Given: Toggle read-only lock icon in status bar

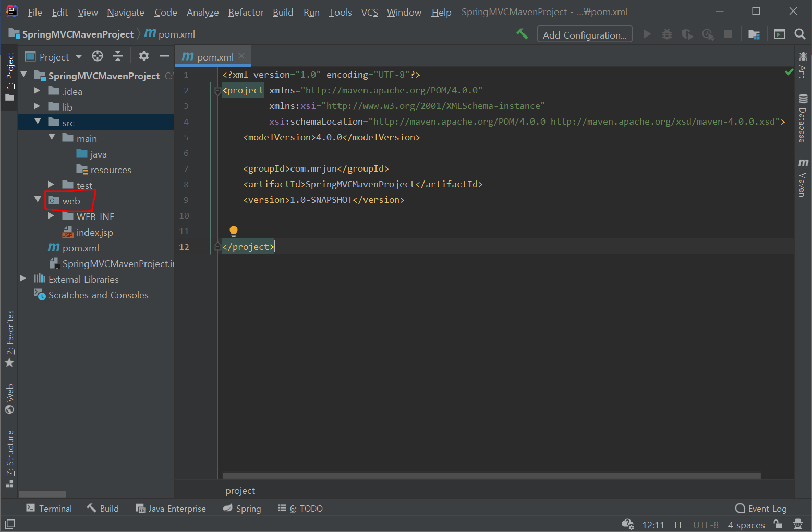Looking at the screenshot, I should (x=778, y=524).
